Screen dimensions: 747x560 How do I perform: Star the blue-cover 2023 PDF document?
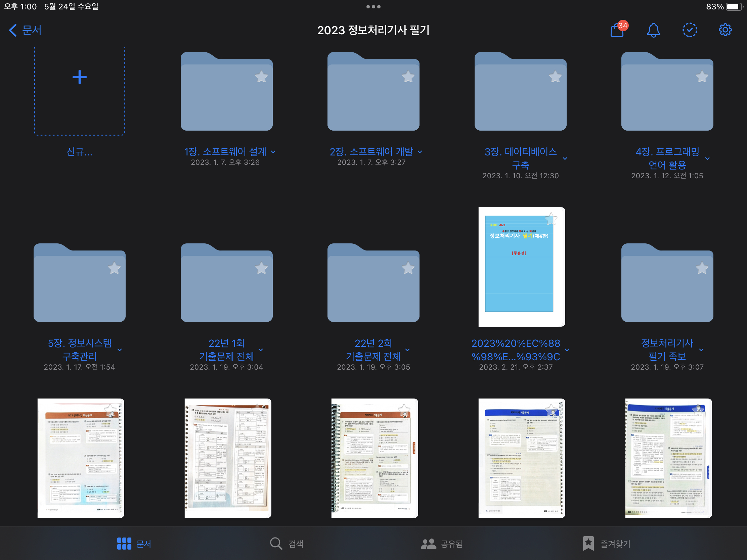pyautogui.click(x=551, y=220)
